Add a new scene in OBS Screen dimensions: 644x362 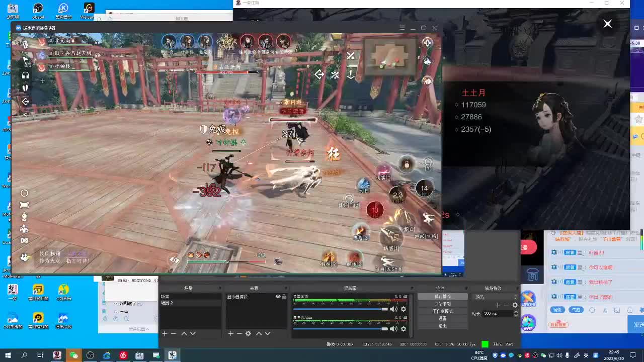pos(164,333)
